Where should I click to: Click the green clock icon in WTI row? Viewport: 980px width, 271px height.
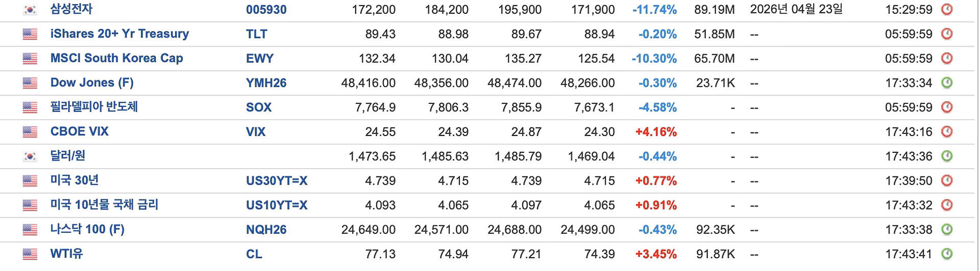[x=947, y=254]
